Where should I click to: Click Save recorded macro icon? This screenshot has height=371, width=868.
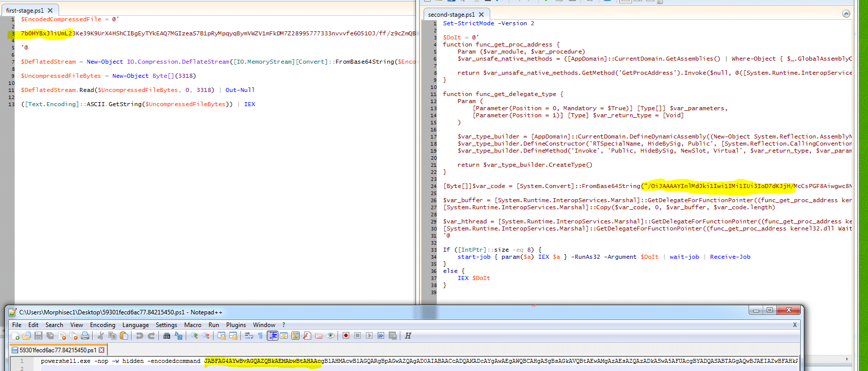coord(392,336)
